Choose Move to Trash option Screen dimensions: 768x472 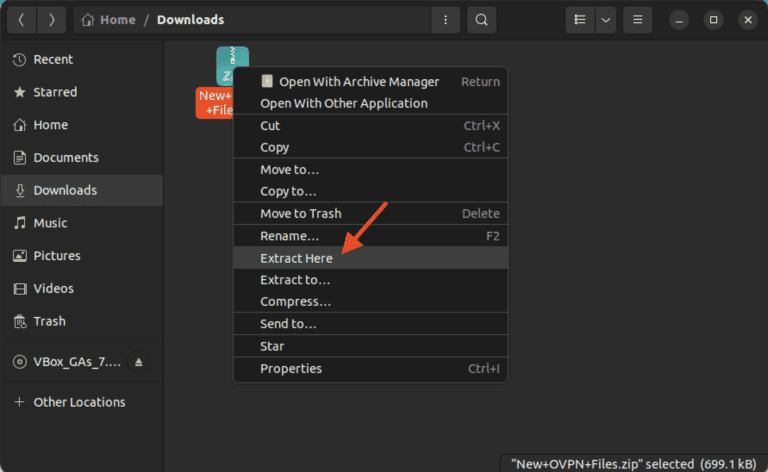pyautogui.click(x=300, y=214)
